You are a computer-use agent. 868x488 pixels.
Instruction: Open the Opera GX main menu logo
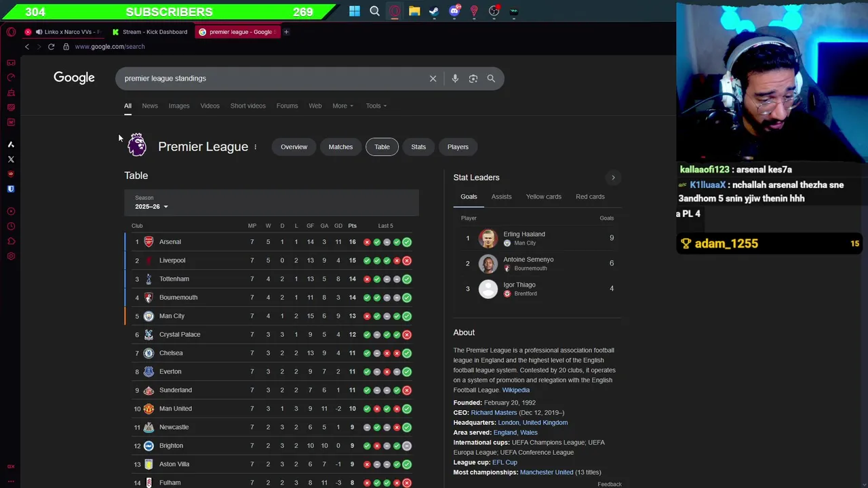tap(11, 32)
